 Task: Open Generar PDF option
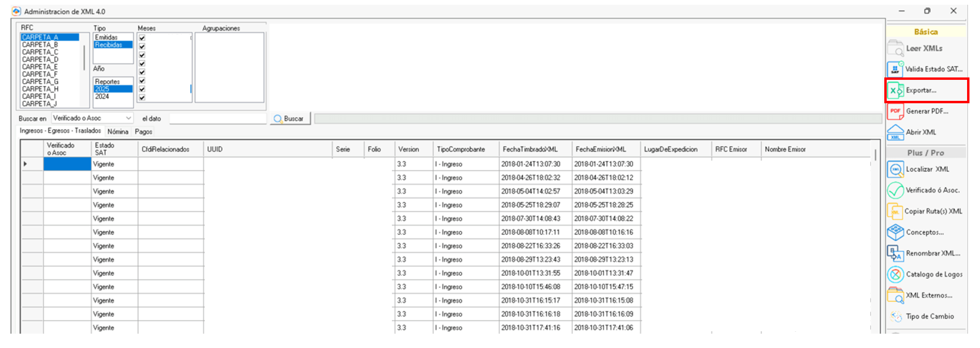895,111
